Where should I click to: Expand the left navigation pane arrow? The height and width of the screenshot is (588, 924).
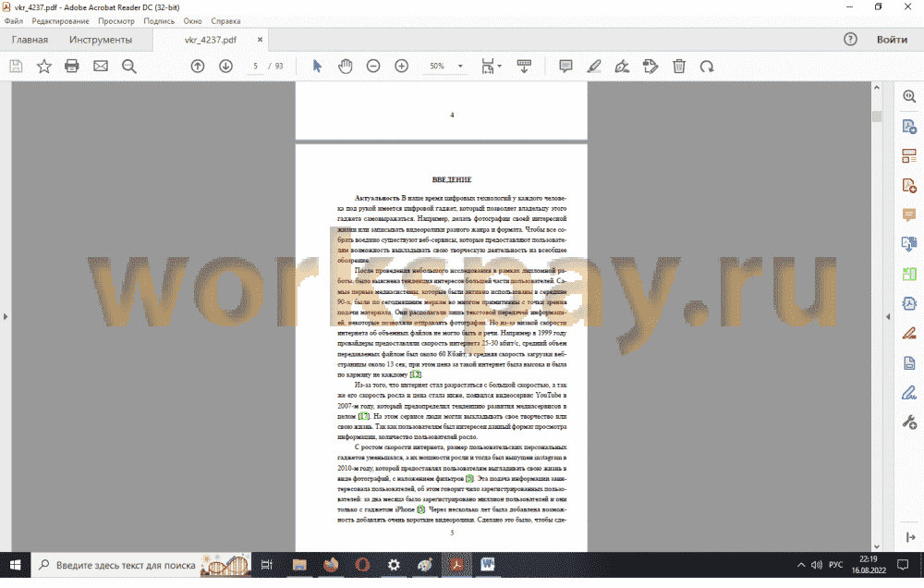6,317
